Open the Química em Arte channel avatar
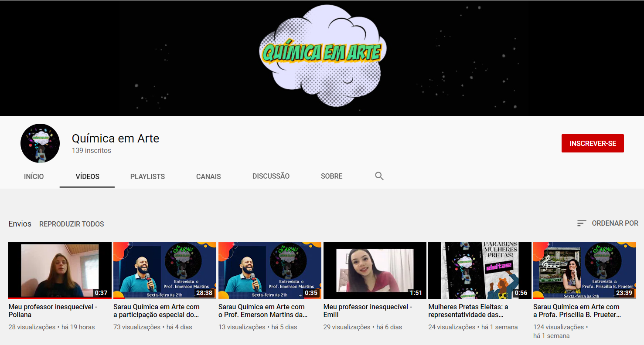This screenshot has width=644, height=345. 40,143
